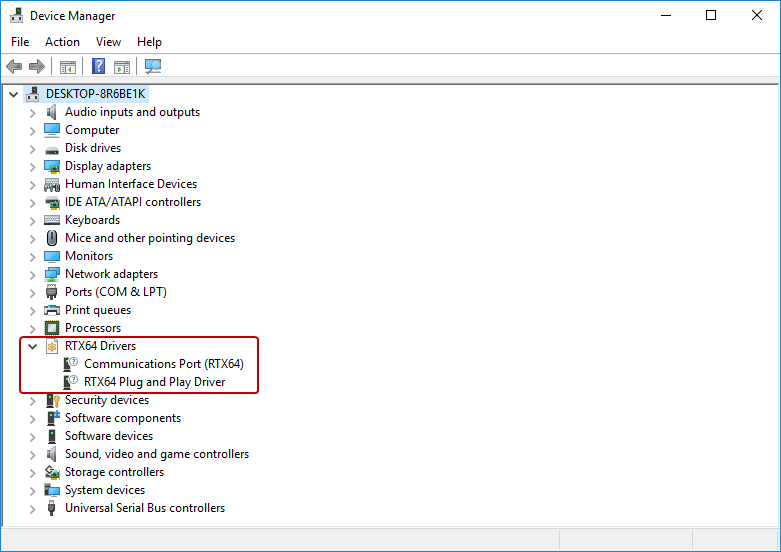Select the Processors label
The height and width of the screenshot is (552, 781).
pos(93,328)
